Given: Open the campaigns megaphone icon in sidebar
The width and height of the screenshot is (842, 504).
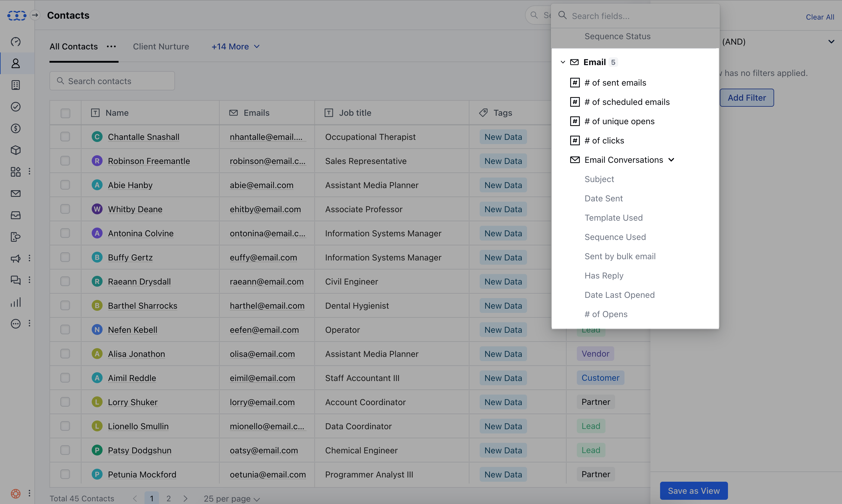Looking at the screenshot, I should pyautogui.click(x=16, y=258).
